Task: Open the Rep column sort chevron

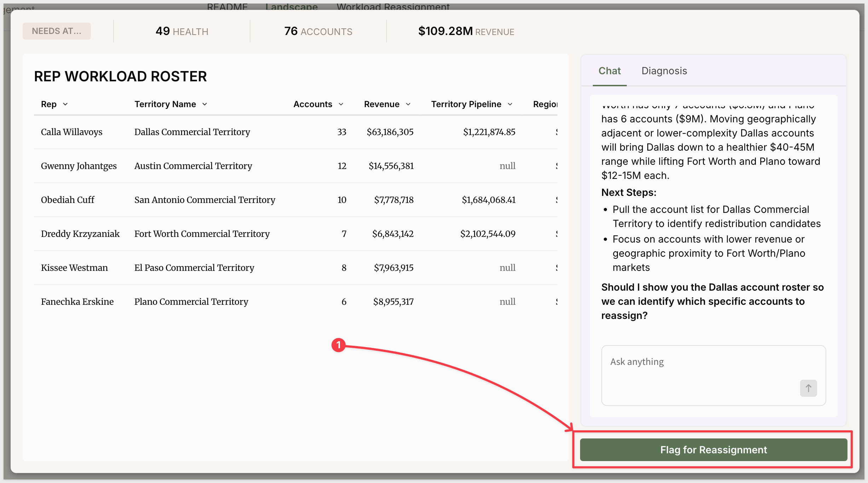Action: [x=65, y=104]
